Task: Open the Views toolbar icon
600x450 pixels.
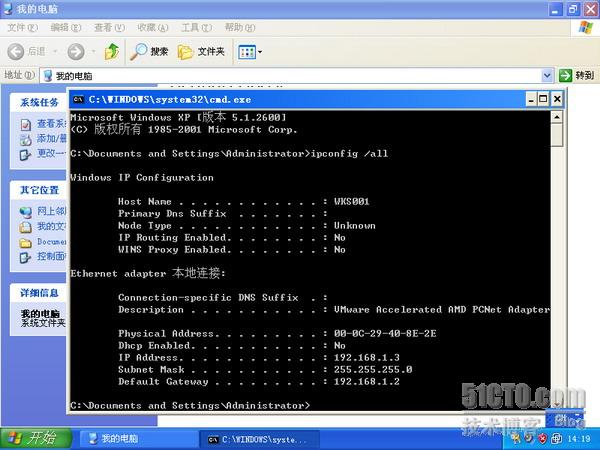Action: pyautogui.click(x=246, y=52)
